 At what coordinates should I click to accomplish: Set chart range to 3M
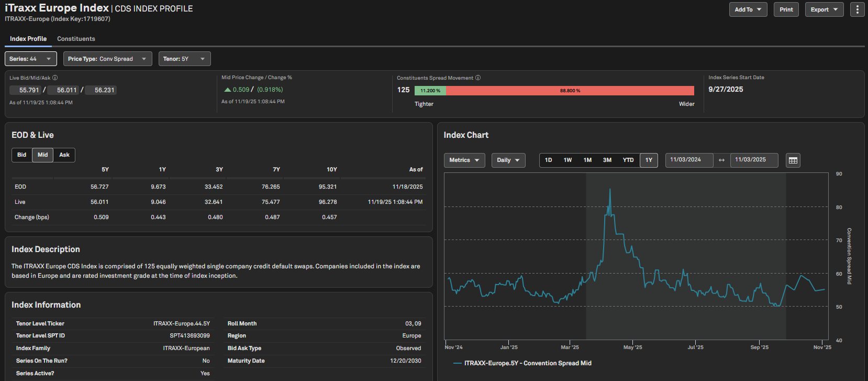click(x=607, y=160)
